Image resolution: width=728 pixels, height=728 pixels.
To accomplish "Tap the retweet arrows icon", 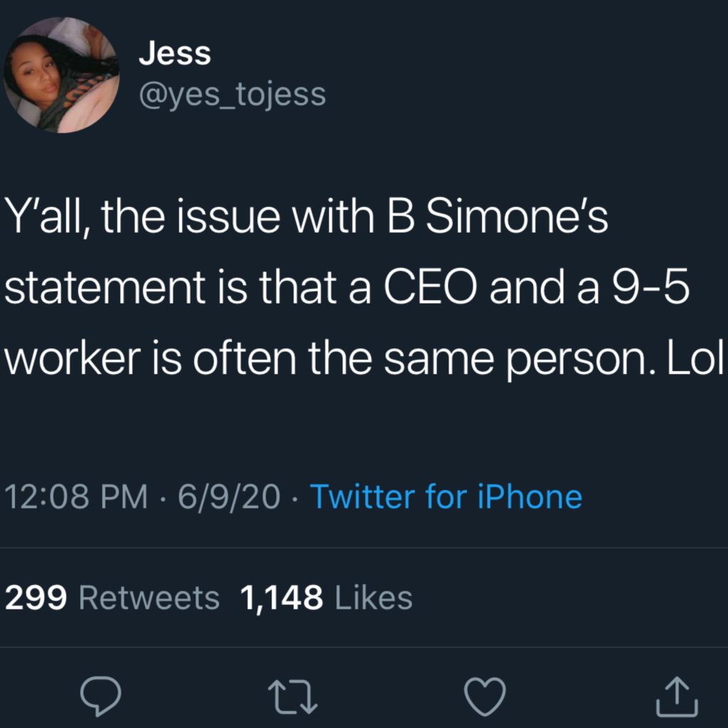I will [x=292, y=695].
